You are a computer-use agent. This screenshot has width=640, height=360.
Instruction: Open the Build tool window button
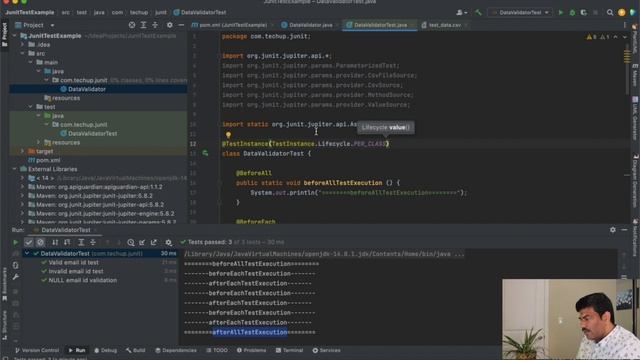(x=136, y=351)
